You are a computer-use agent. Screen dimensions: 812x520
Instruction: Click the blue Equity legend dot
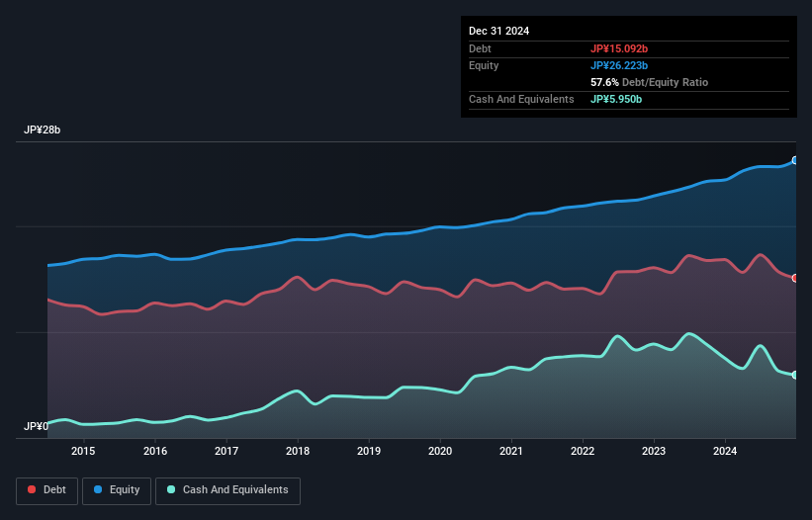click(98, 489)
